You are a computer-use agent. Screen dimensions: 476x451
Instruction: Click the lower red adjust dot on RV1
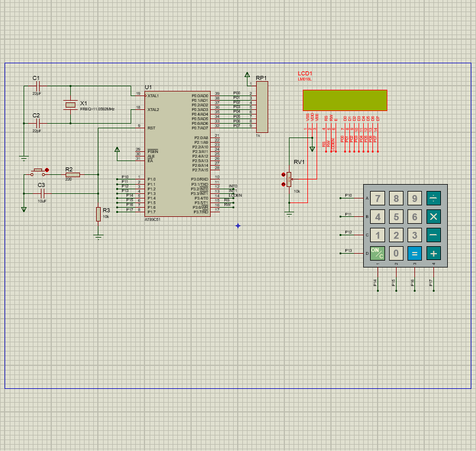coord(283,184)
